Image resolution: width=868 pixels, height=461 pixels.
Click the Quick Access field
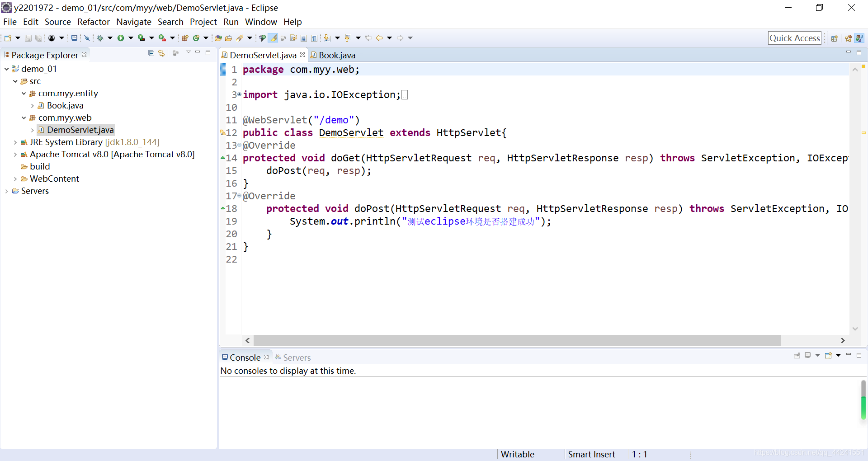click(x=795, y=38)
